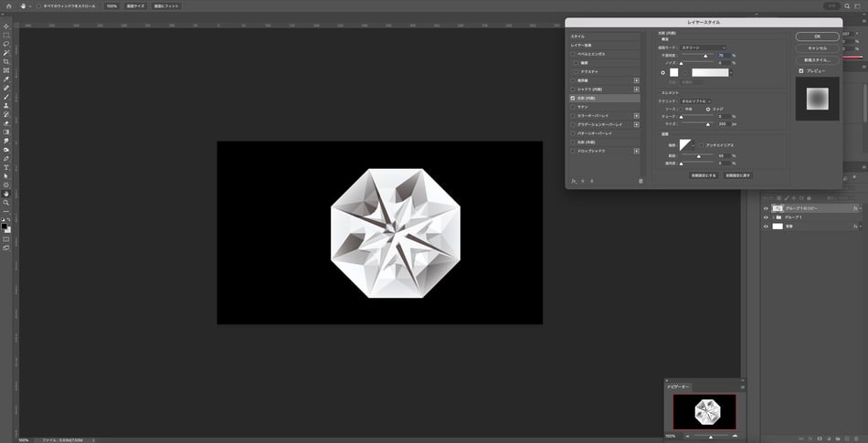The image size is (868, 443).
Task: Click the trash icon in Layer Style dialog
Action: 640,181
